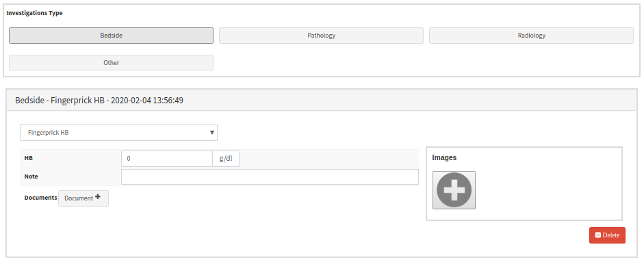Viewport: 644px width, 262px height.
Task: Click the plus icon on Document button
Action: pos(98,197)
